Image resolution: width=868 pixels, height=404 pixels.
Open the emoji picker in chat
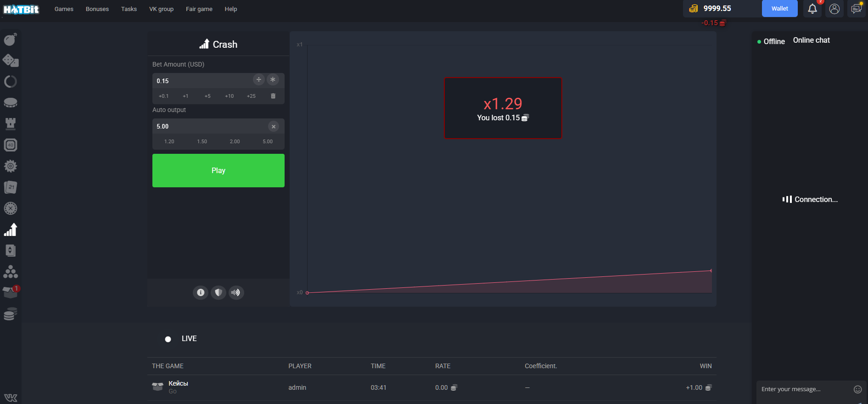coord(857,389)
